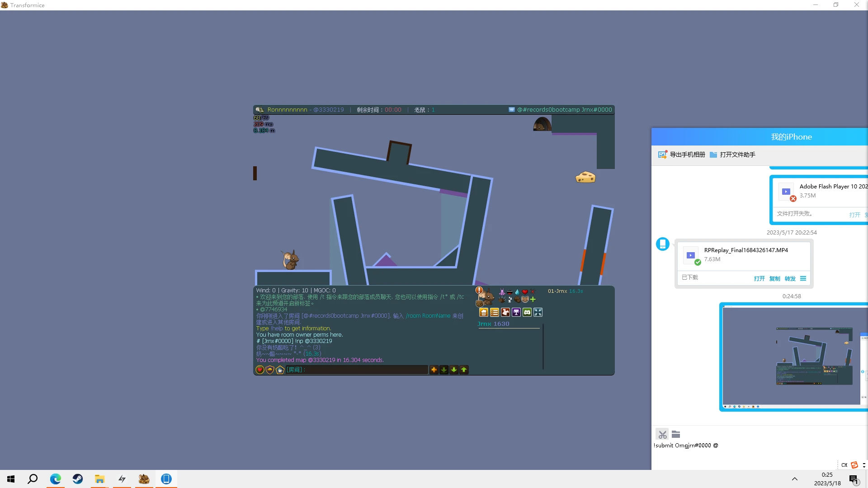The height and width of the screenshot is (488, 868).
Task: Toggle fullscreen icon in Transformice
Action: click(538, 312)
